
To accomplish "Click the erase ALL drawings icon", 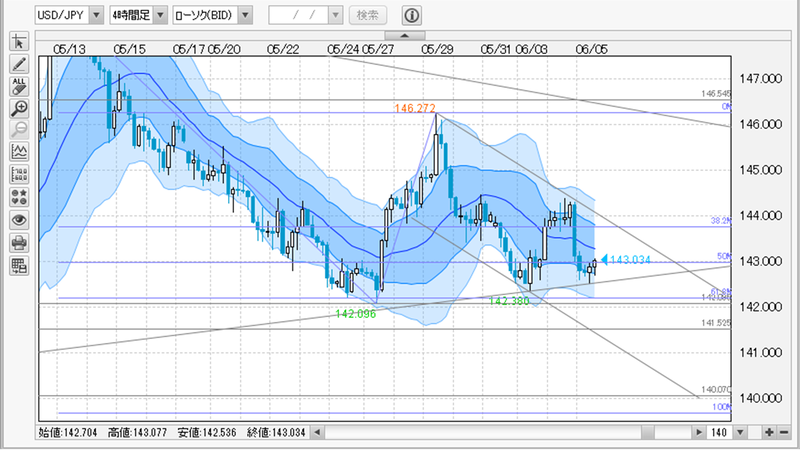I will tap(18, 86).
